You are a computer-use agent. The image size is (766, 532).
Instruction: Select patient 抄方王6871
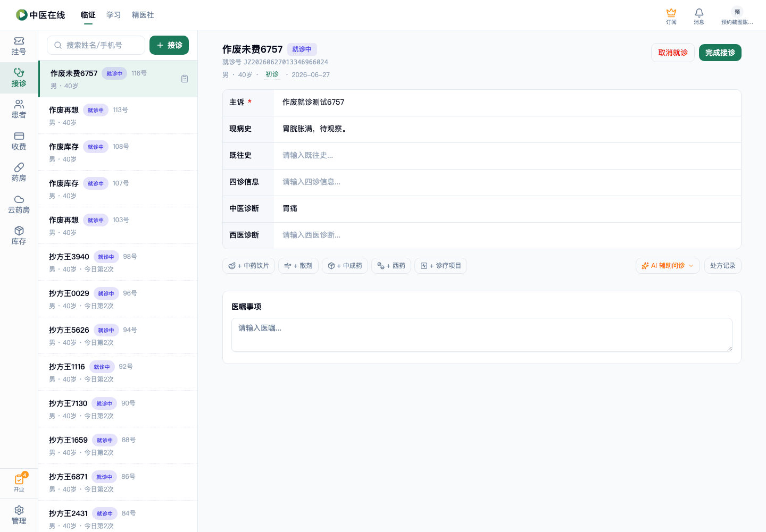(x=118, y=482)
